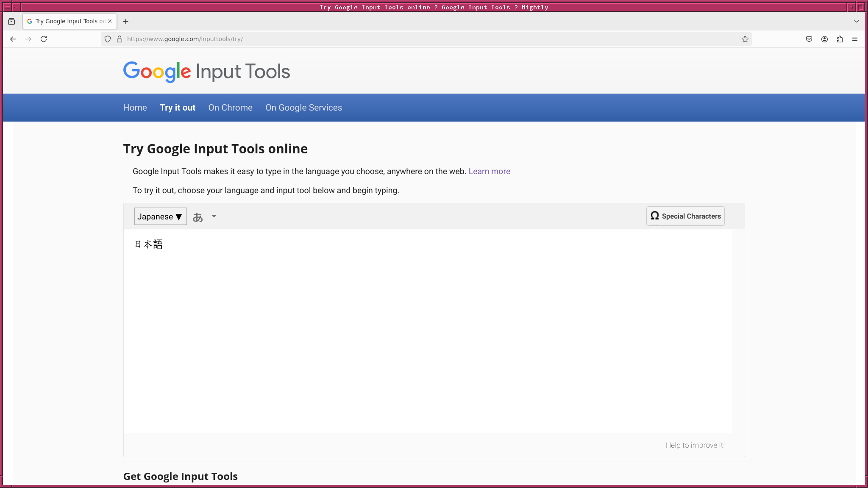Toggle the Japanese あ input tool icon
Screen dimensions: 868x488
click(198, 217)
